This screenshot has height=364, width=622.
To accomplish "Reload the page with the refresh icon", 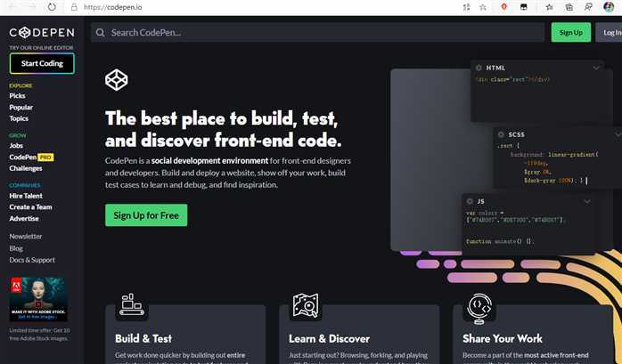I will point(52,7).
